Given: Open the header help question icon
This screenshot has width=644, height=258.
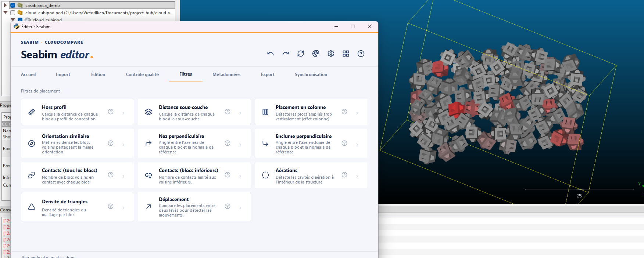Looking at the screenshot, I should coord(361,54).
